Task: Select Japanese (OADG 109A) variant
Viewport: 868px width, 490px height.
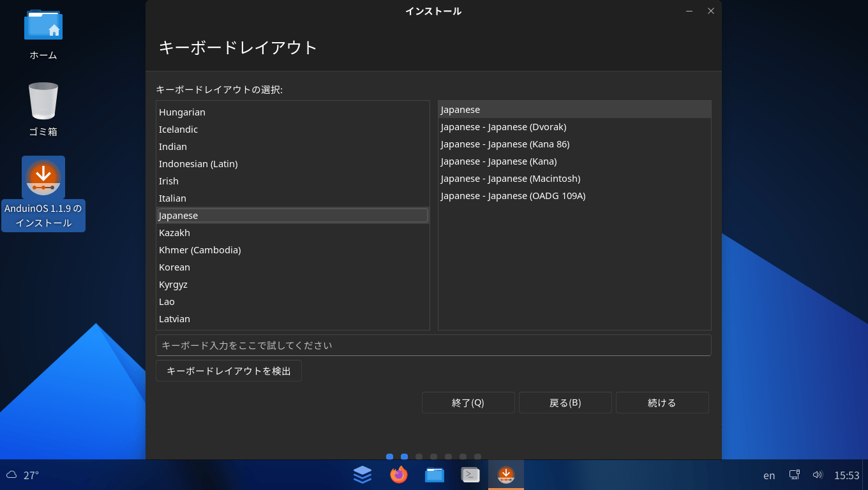Action: pyautogui.click(x=513, y=196)
